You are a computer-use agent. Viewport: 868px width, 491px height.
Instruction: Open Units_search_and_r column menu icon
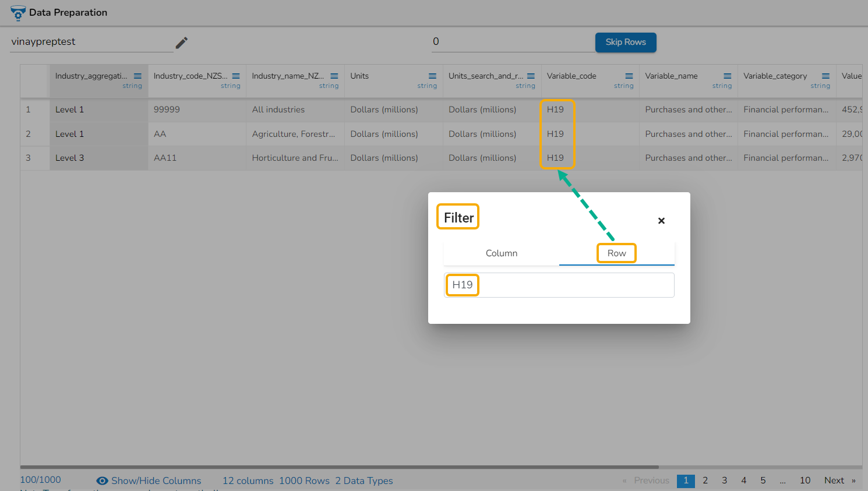(x=531, y=76)
